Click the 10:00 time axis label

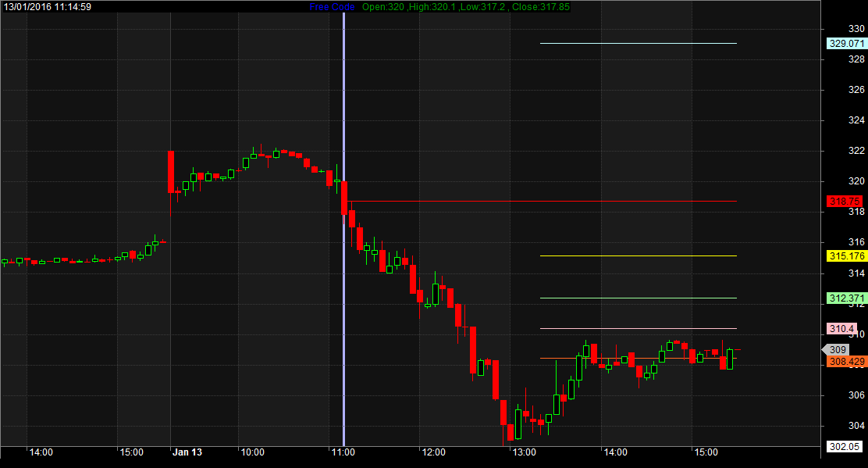[x=252, y=452]
